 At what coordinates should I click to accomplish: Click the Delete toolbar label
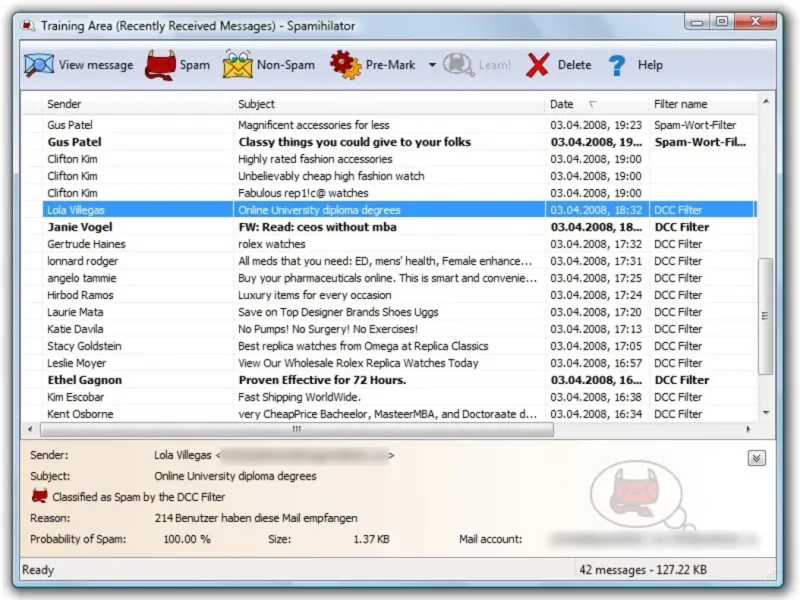coord(574,65)
